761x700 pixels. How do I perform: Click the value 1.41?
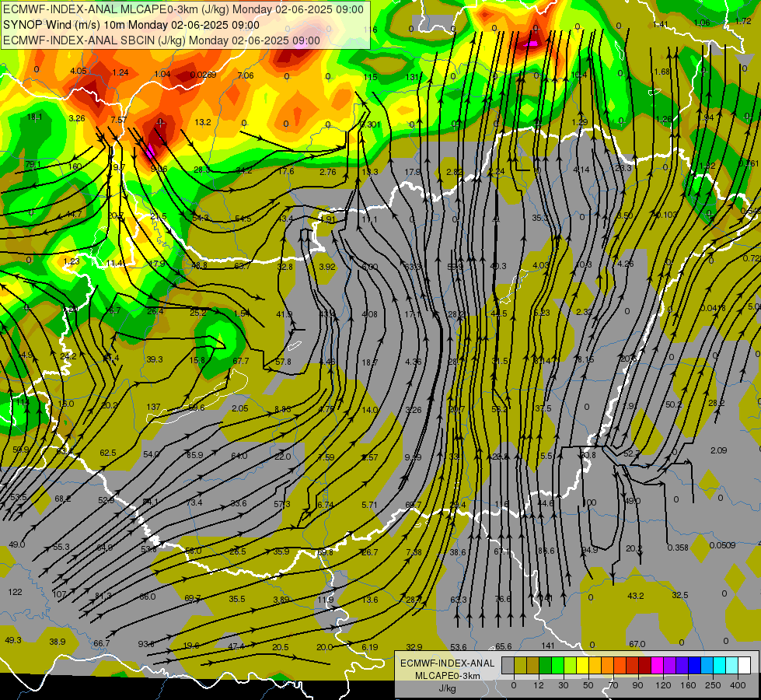[x=661, y=24]
